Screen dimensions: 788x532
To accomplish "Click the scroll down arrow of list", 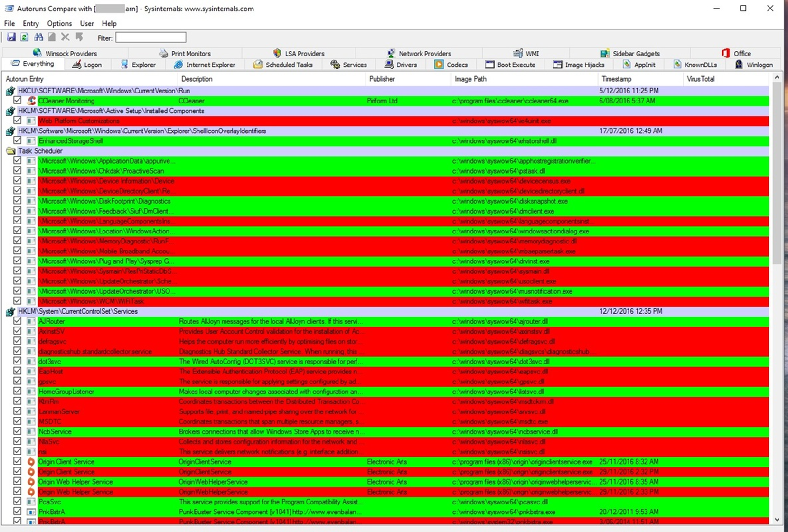I will pyautogui.click(x=777, y=520).
